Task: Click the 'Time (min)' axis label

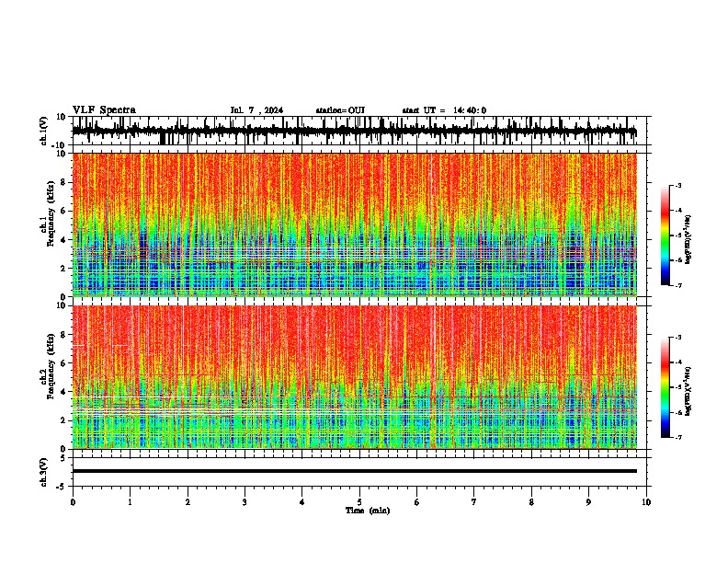Action: click(x=368, y=511)
